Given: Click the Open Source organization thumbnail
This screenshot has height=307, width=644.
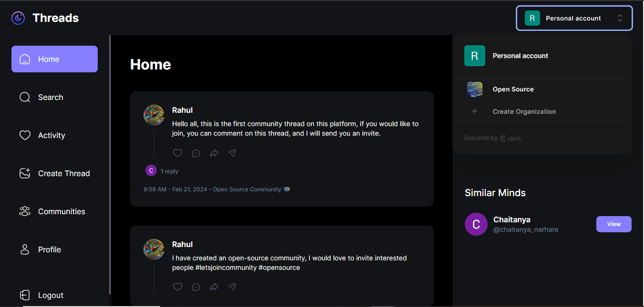Looking at the screenshot, I should click(x=475, y=89).
